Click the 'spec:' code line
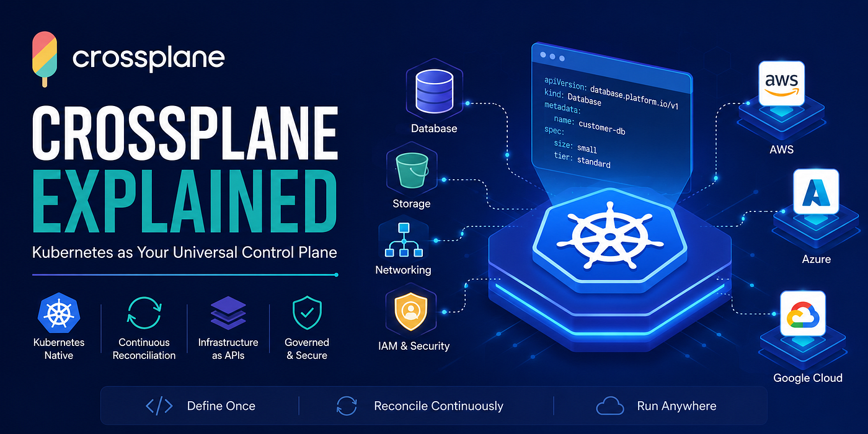868x434 pixels. (x=554, y=132)
